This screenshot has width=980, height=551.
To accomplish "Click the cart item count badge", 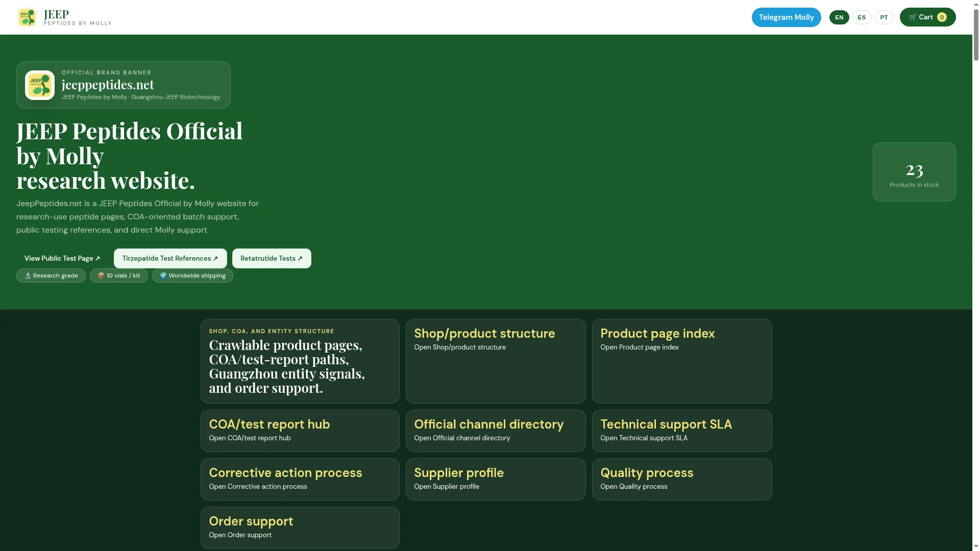I will pyautogui.click(x=942, y=17).
